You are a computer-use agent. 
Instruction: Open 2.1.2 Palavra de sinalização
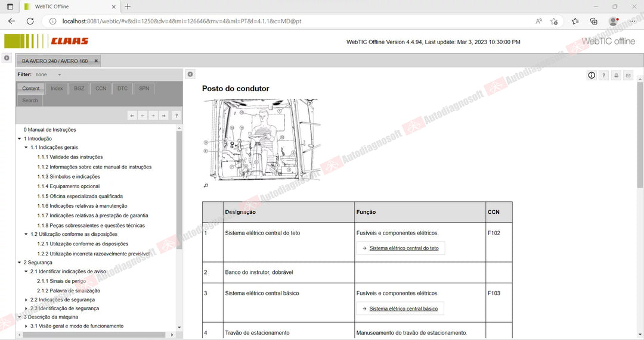click(68, 291)
